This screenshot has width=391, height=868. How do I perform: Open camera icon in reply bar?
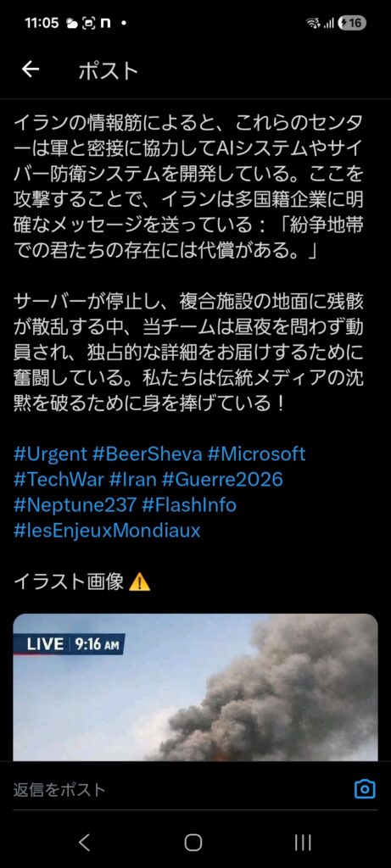tap(365, 788)
